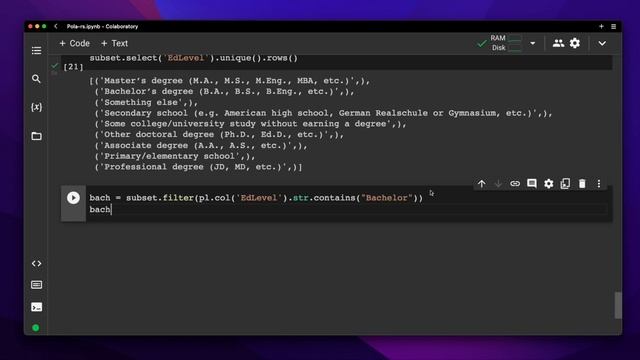The width and height of the screenshot is (640, 360).
Task: Click the 'Something else' output row
Action: coord(146,102)
